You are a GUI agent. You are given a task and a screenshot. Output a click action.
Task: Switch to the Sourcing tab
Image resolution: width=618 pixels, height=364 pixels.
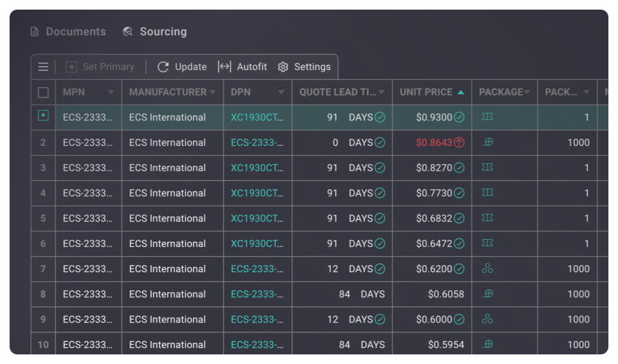[154, 31]
